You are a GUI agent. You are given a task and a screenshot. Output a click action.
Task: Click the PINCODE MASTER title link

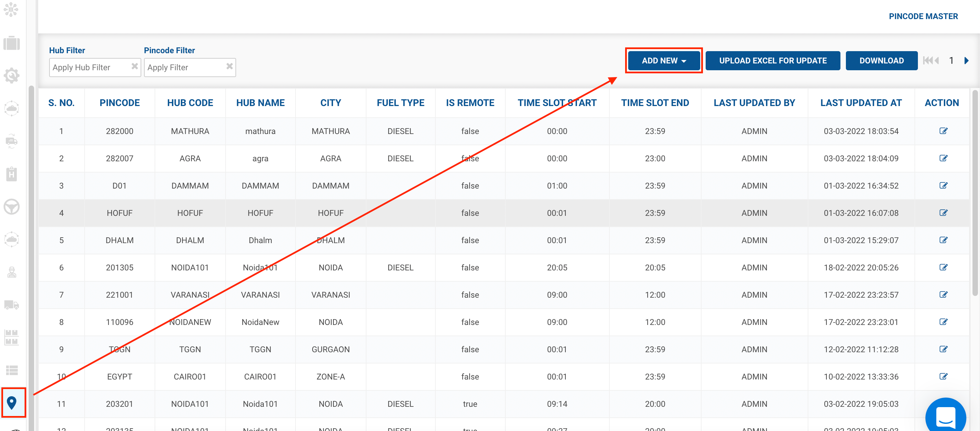point(923,16)
